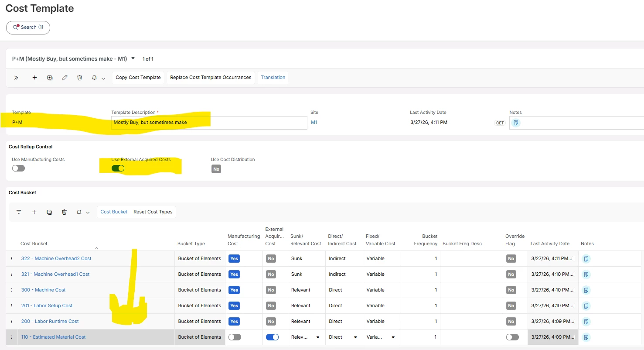Open the Search (1) button
This screenshot has width=644, height=350.
pyautogui.click(x=28, y=27)
